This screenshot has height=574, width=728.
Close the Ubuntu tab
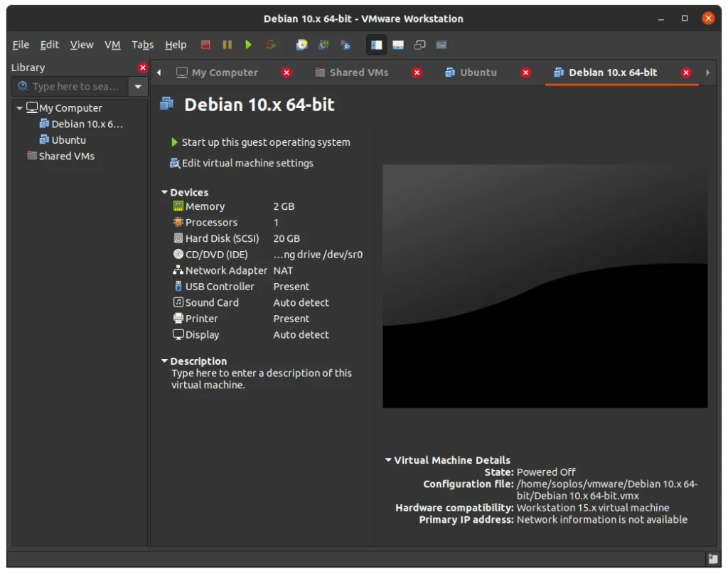(x=525, y=73)
